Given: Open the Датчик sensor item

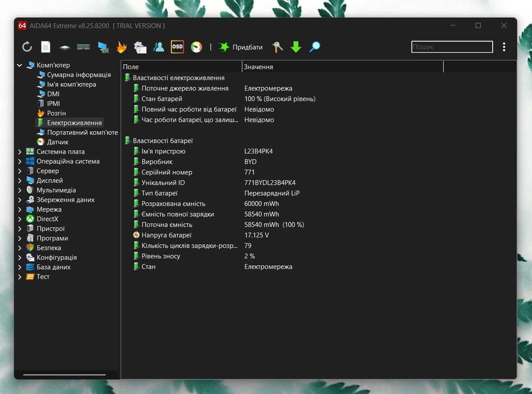Looking at the screenshot, I should tap(57, 142).
